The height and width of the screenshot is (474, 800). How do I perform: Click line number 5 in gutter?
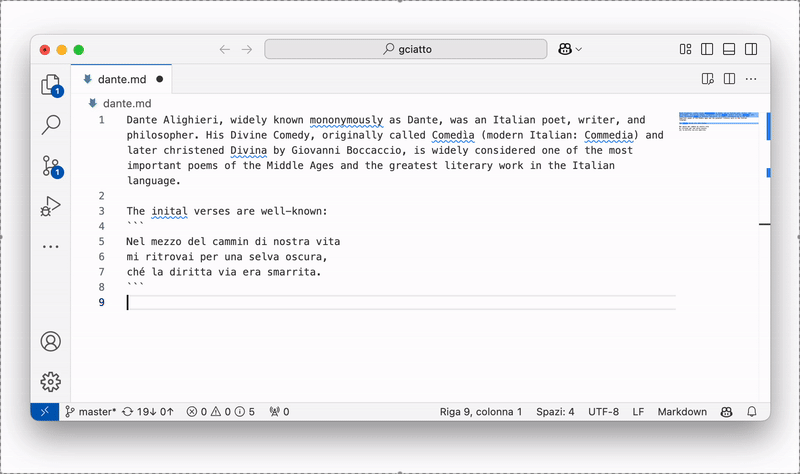(102, 241)
